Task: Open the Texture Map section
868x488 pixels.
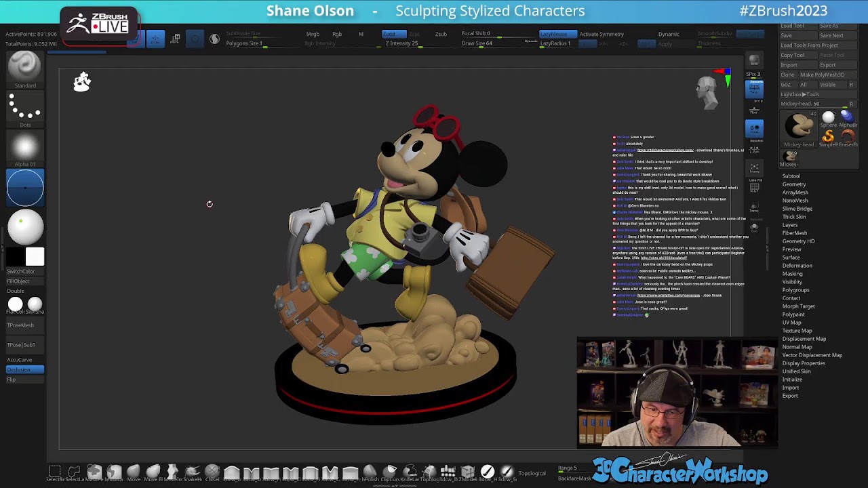Action: [797, 331]
